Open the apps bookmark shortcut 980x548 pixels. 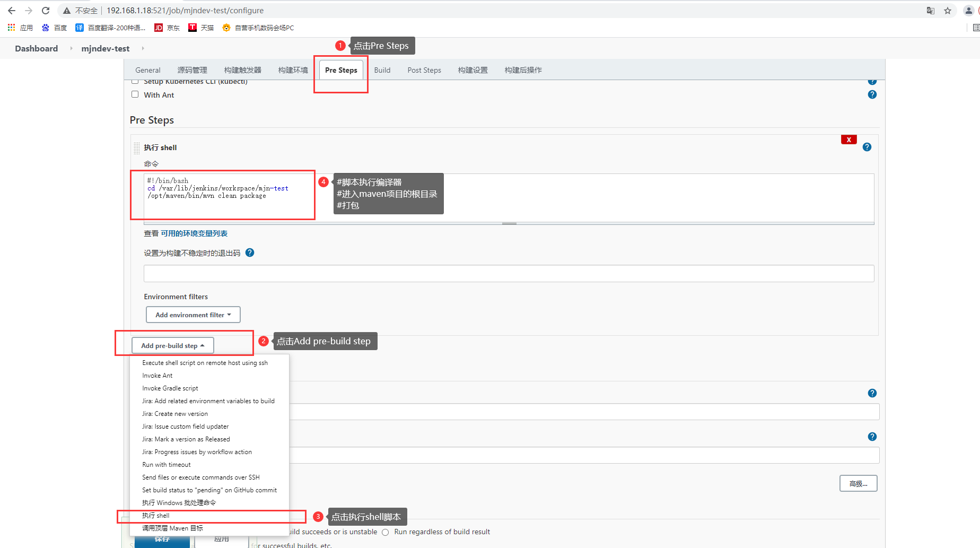coord(20,28)
